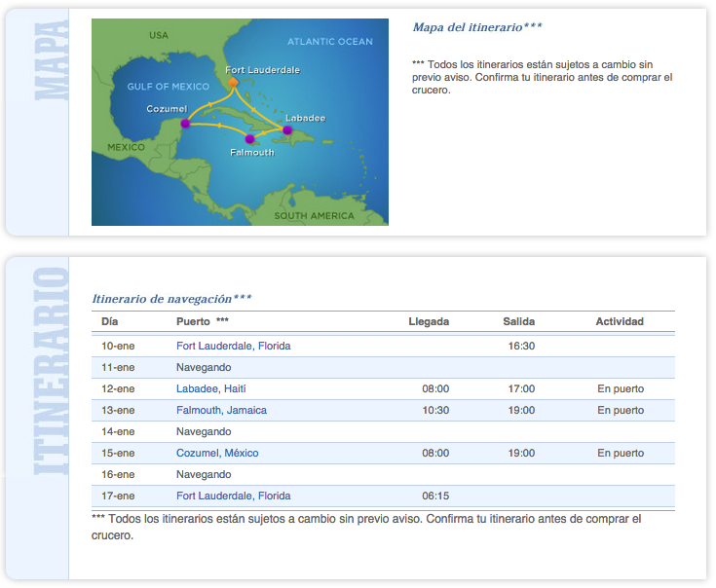
Task: Select the '17-ene' date cell
Action: [118, 496]
